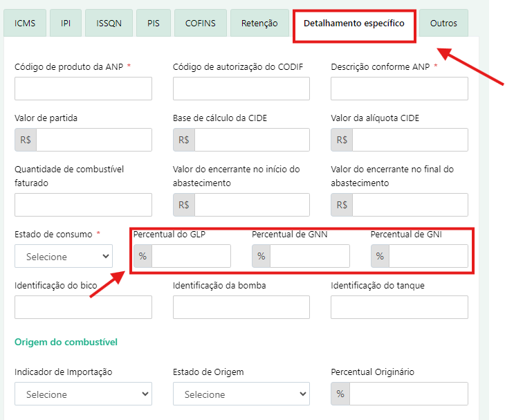The image size is (505, 420).
Task: Click the R$ prefix of encerrante no final
Action: pos(342,205)
